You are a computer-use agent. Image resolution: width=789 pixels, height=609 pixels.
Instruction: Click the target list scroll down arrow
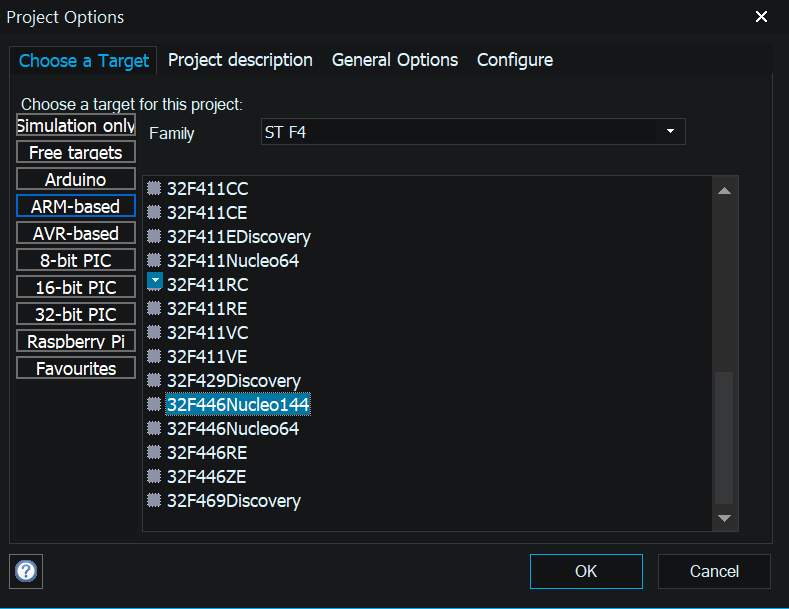(x=724, y=518)
